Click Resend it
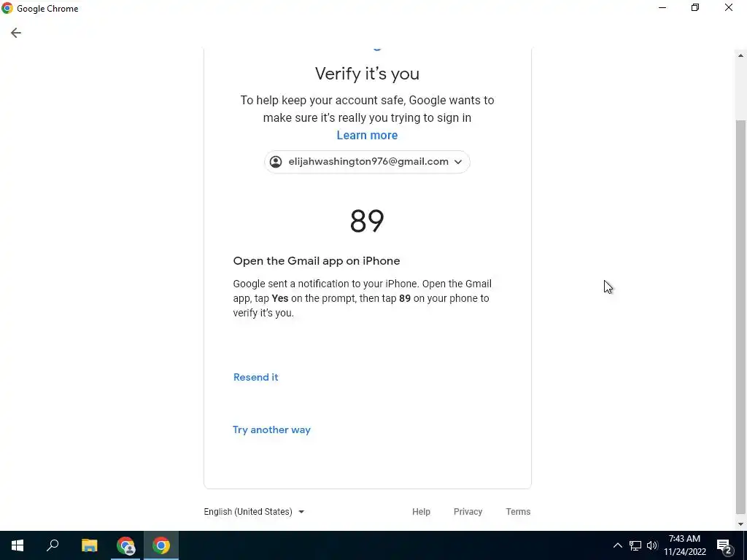This screenshot has width=747, height=560. click(256, 377)
